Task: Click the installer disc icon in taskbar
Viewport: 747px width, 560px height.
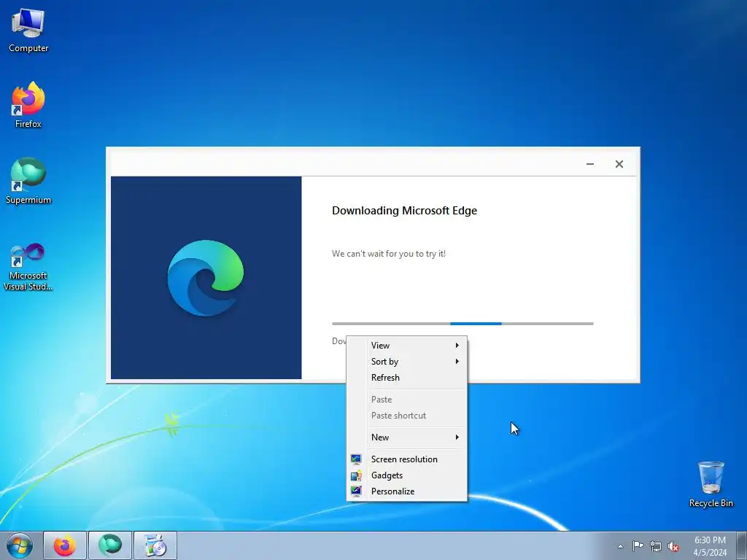Action: (155, 545)
